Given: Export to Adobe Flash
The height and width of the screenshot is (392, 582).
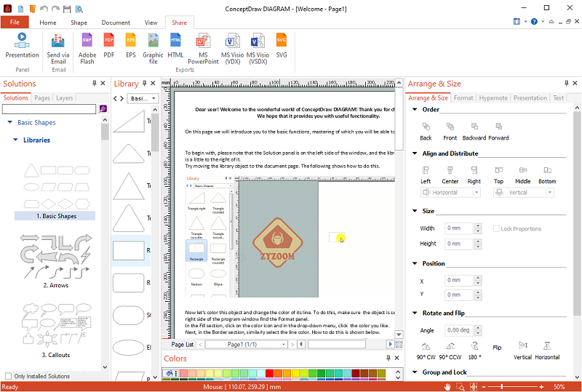Looking at the screenshot, I should point(87,49).
